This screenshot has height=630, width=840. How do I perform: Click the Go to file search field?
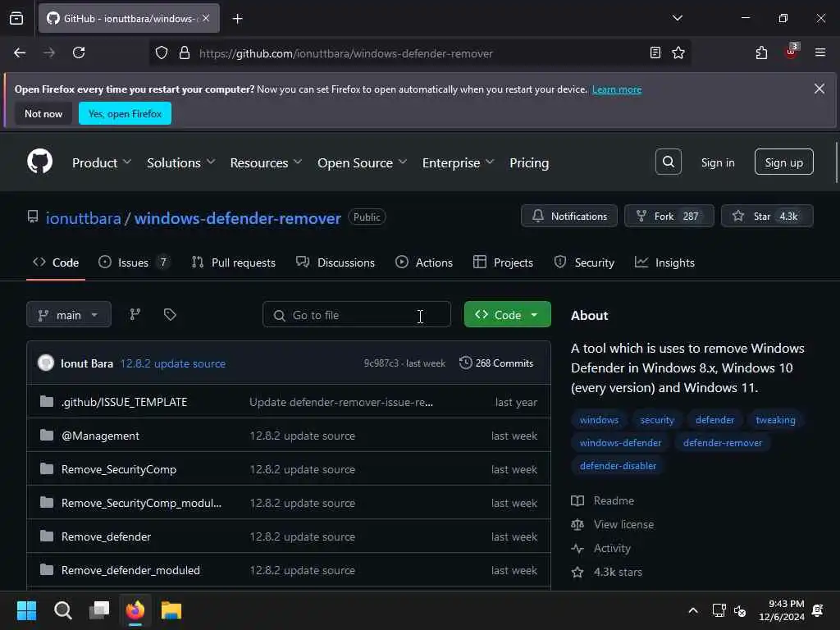[356, 314]
